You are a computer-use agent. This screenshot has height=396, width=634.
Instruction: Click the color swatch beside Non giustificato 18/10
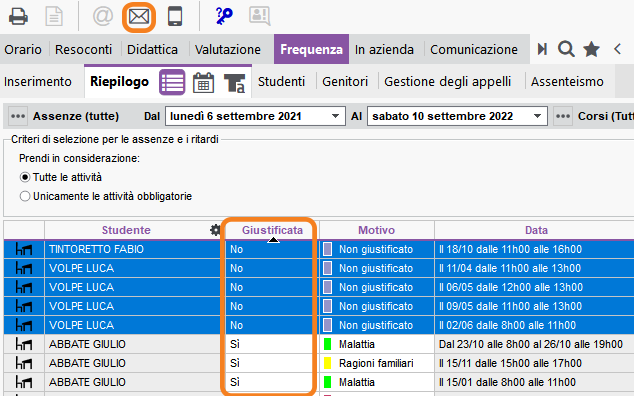pyautogui.click(x=328, y=249)
